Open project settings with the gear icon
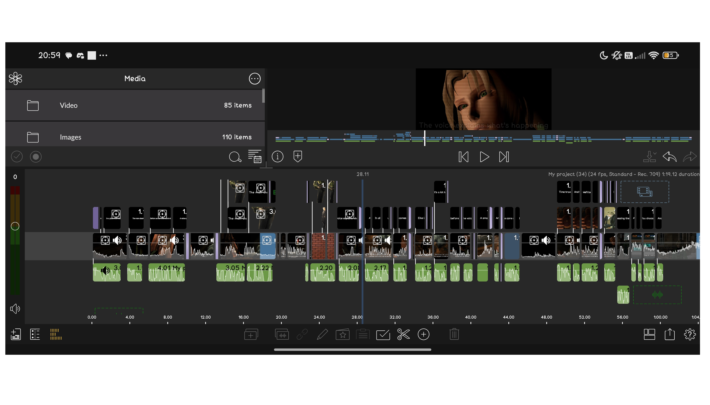The width and height of the screenshot is (710, 405). pos(690,335)
